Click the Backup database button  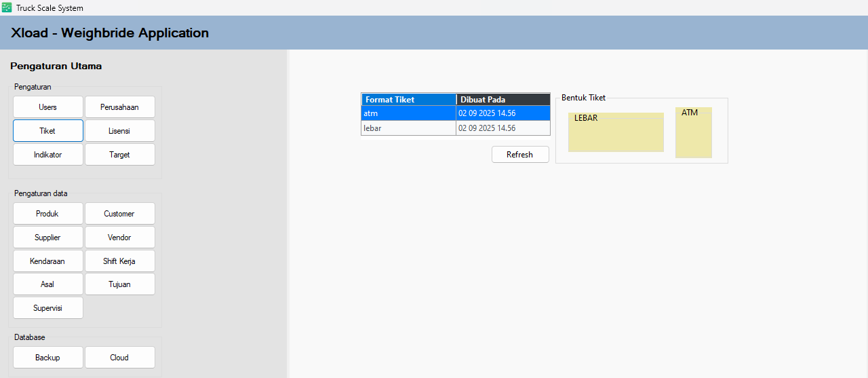[x=48, y=358]
